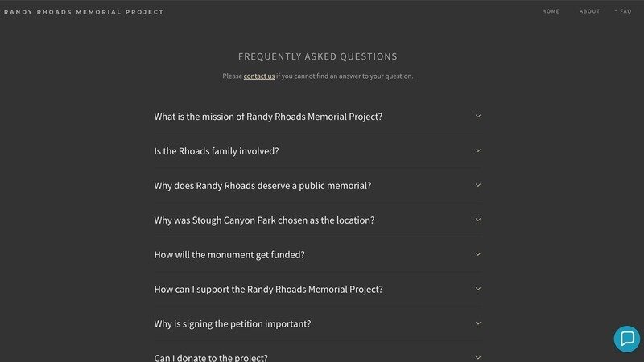Click chevron for signing the petition question

coord(478,323)
